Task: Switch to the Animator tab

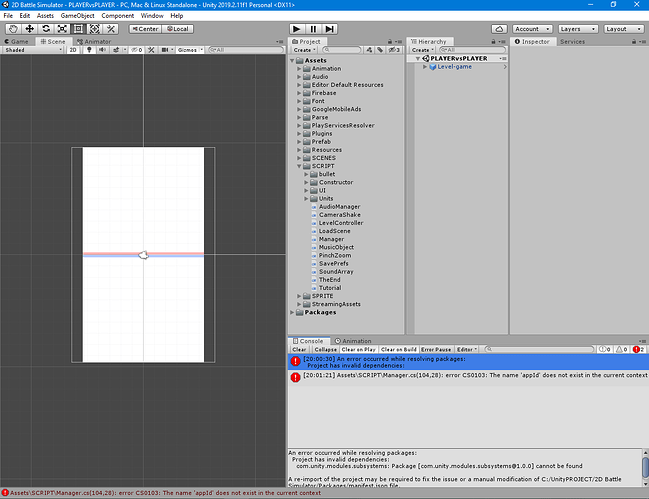Action: 94,42
